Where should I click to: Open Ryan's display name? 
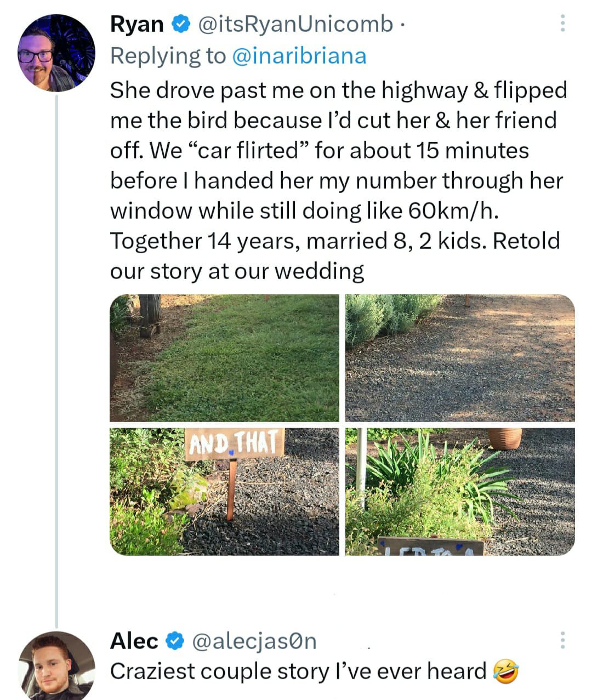pos(136,24)
